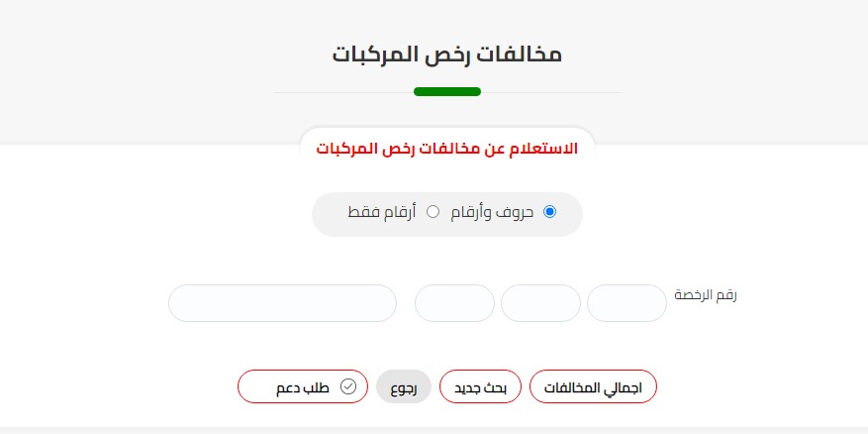The width and height of the screenshot is (868, 434).
Task: Focus the middle small license input box
Action: pos(540,303)
